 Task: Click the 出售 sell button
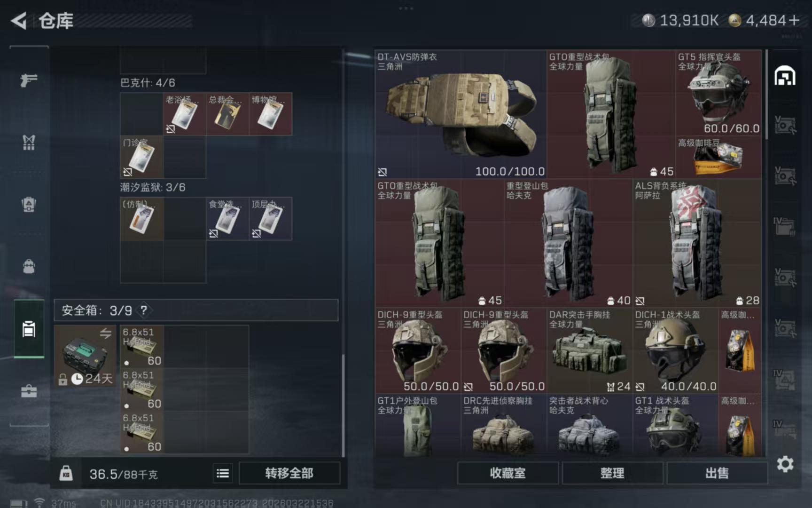click(x=717, y=473)
